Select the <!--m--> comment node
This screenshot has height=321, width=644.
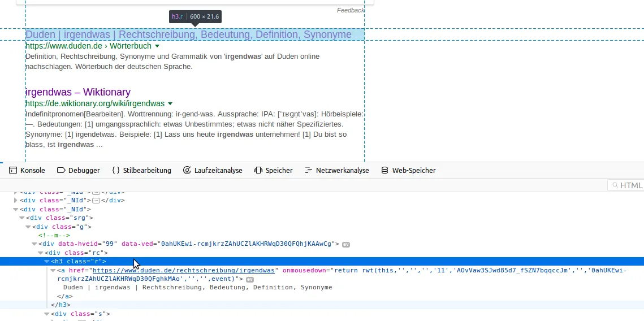[54, 235]
